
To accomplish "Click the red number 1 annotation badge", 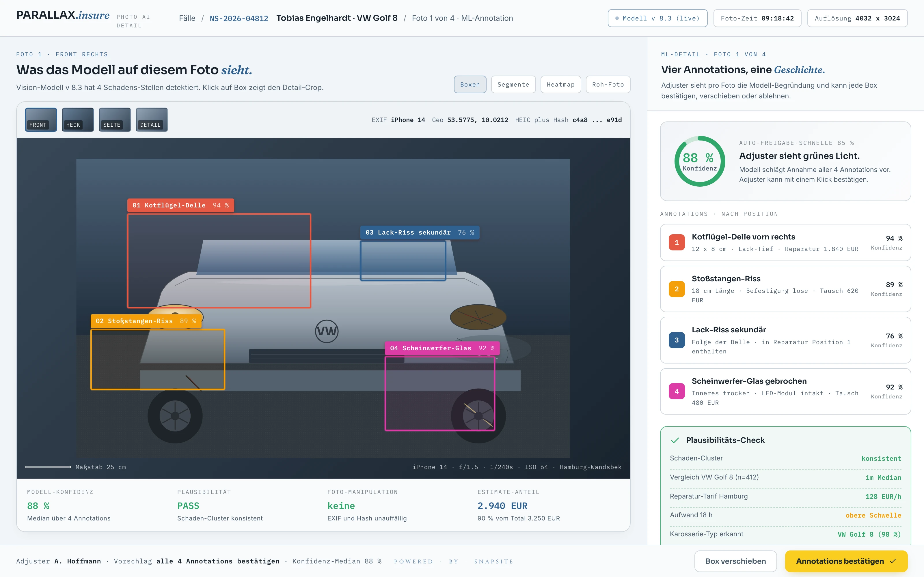I will [677, 242].
